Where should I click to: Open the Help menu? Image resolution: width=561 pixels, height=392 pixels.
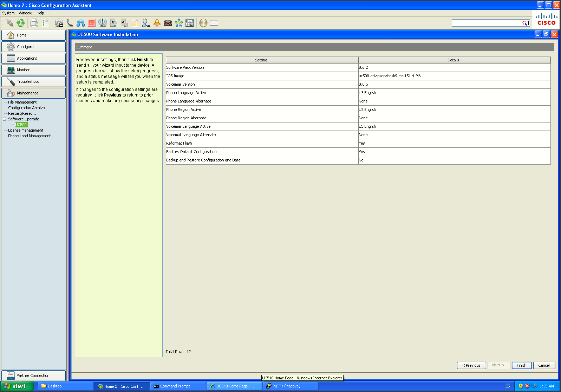point(40,13)
